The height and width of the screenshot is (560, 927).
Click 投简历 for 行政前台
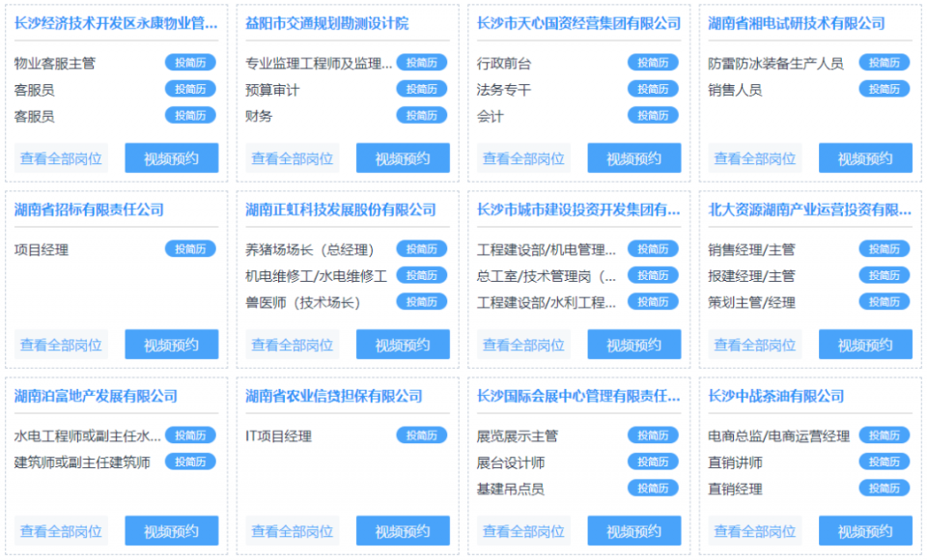click(653, 63)
